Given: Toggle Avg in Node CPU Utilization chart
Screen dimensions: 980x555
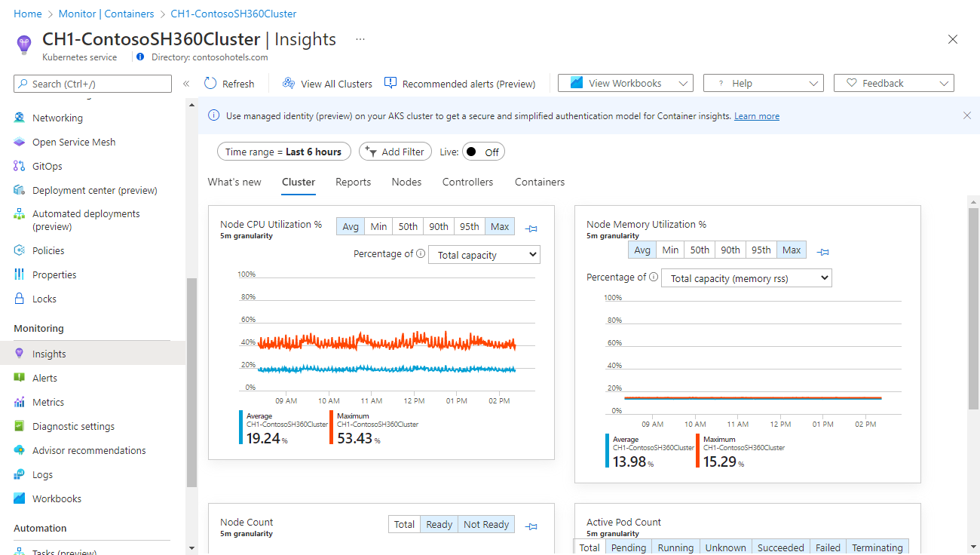Looking at the screenshot, I should (351, 226).
